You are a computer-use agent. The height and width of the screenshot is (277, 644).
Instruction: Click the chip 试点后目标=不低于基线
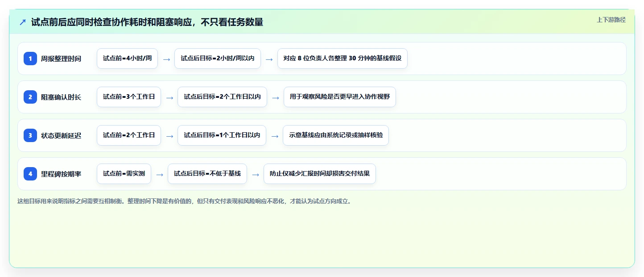(207, 174)
